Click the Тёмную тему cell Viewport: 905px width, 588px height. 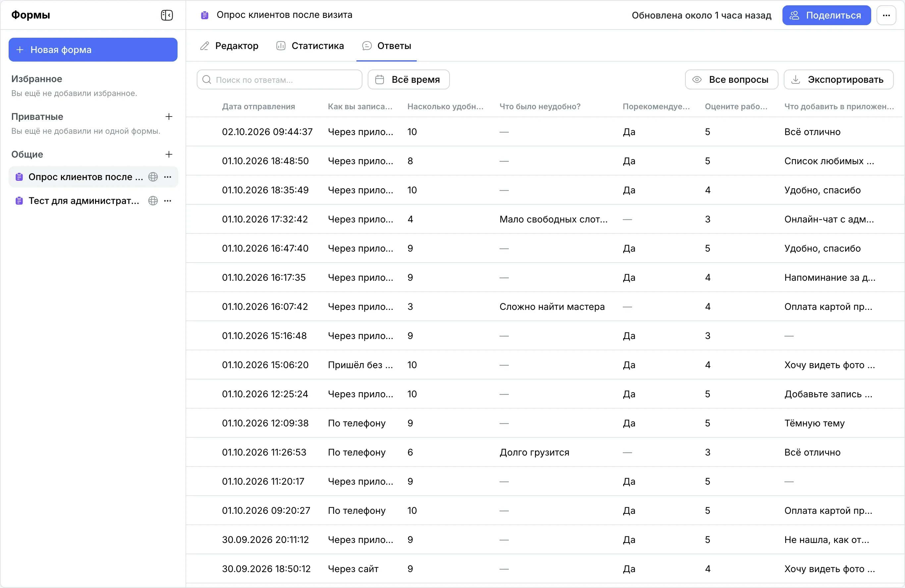[x=814, y=423]
